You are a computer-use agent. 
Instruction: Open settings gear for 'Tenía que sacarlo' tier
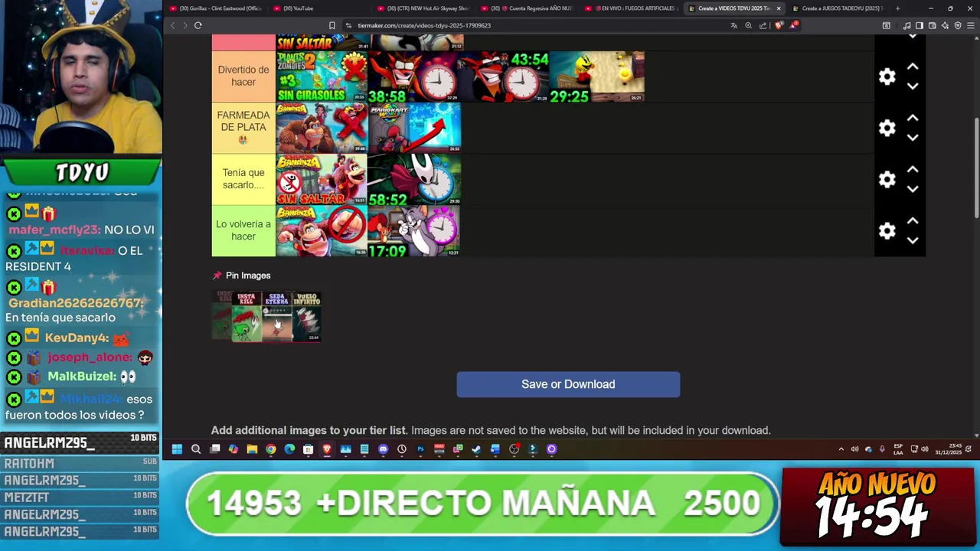pyautogui.click(x=887, y=179)
